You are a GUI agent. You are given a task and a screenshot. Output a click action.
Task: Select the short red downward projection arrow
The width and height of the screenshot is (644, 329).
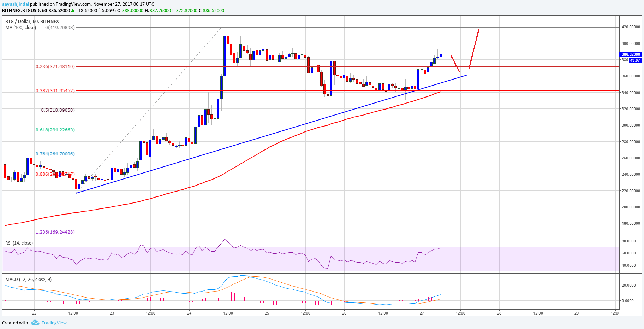tap(455, 63)
